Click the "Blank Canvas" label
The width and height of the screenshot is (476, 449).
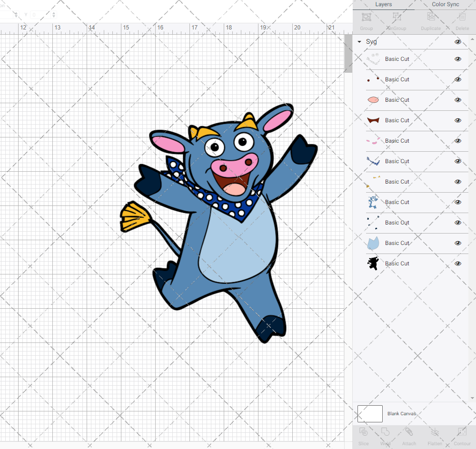point(402,413)
